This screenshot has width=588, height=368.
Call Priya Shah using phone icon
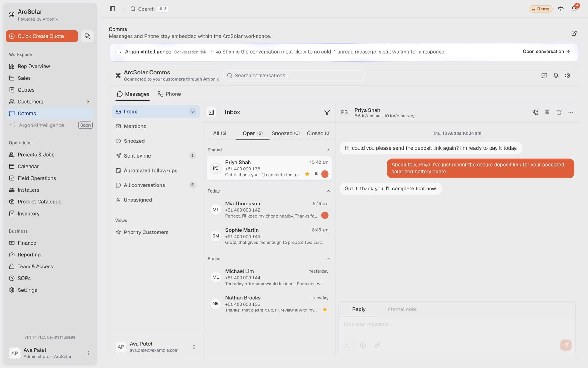(x=535, y=112)
